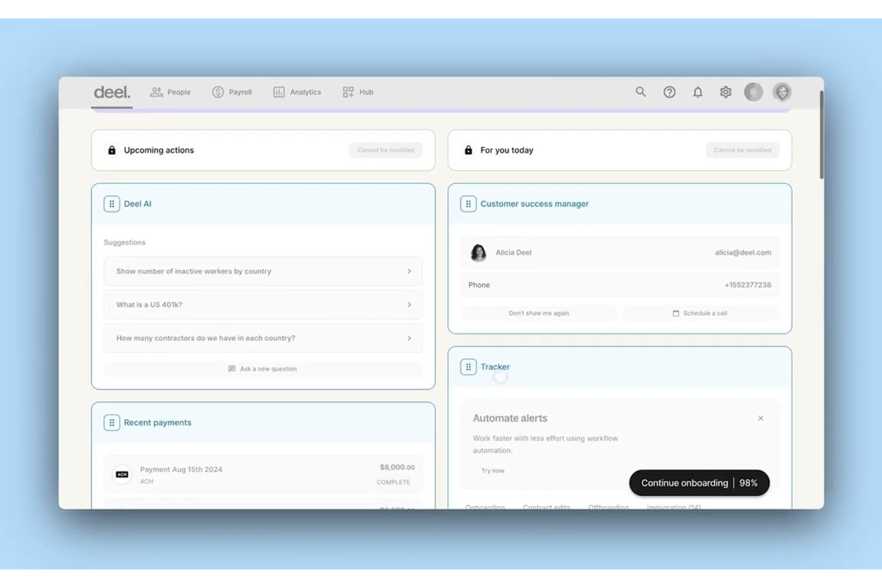882x588 pixels.
Task: Open the user profile avatar
Action: 782,92
